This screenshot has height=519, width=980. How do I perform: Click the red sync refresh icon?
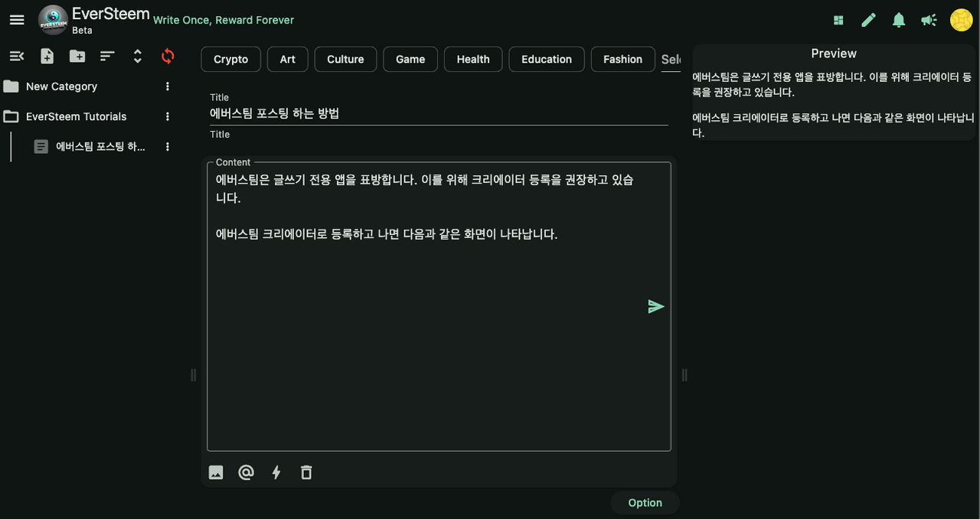click(x=168, y=56)
